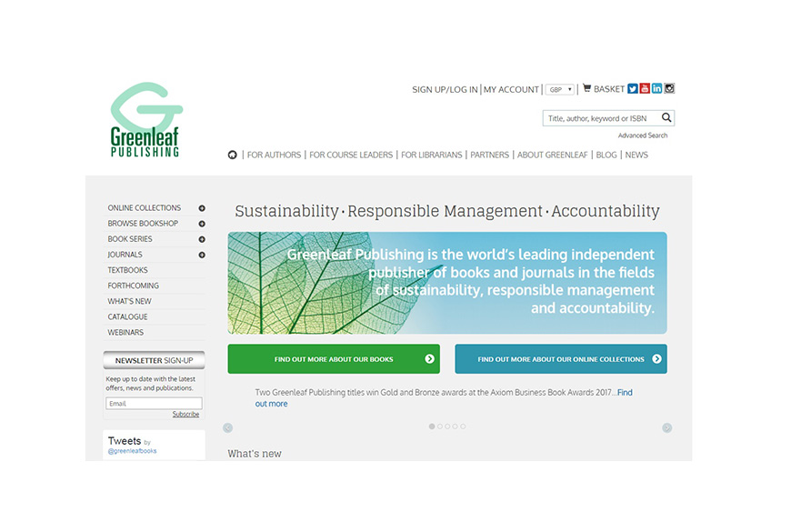This screenshot has height=532, width=801.
Task: Click the magnifier search icon
Action: 666,117
